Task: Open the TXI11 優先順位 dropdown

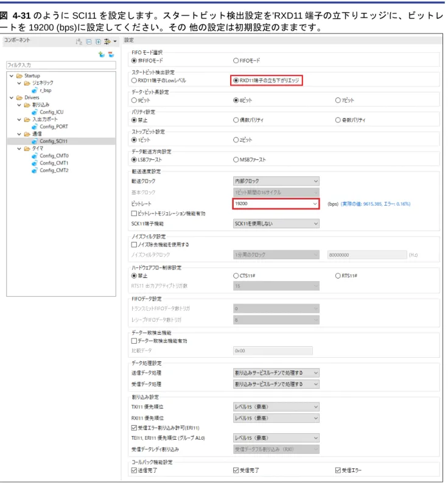Action: point(276,407)
